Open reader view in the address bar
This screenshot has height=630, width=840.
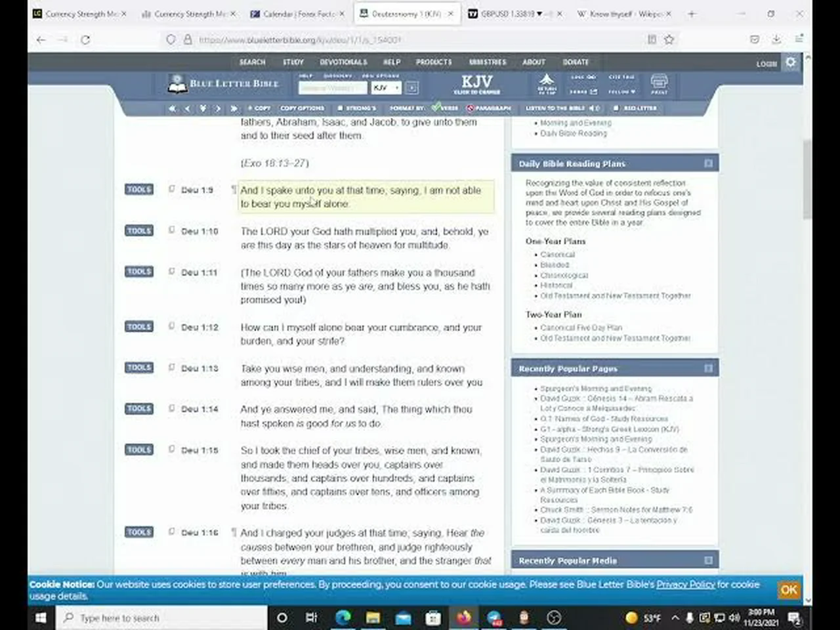click(x=652, y=40)
